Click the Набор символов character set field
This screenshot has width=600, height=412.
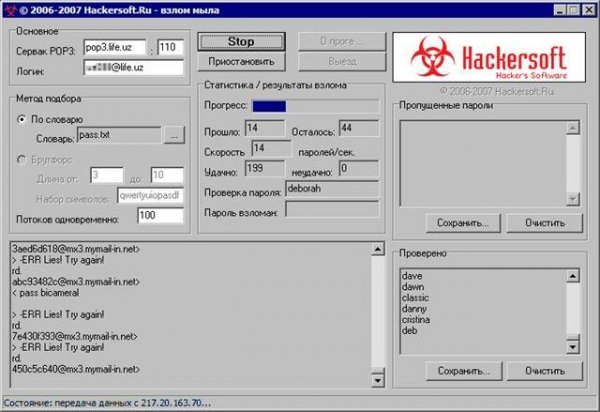click(150, 195)
